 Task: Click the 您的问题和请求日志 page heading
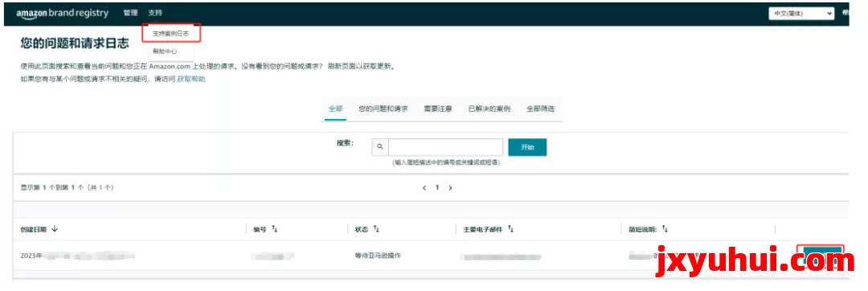click(x=75, y=43)
